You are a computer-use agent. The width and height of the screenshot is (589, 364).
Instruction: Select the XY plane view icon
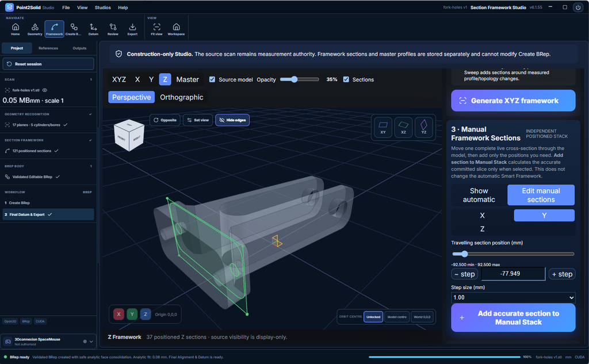383,127
